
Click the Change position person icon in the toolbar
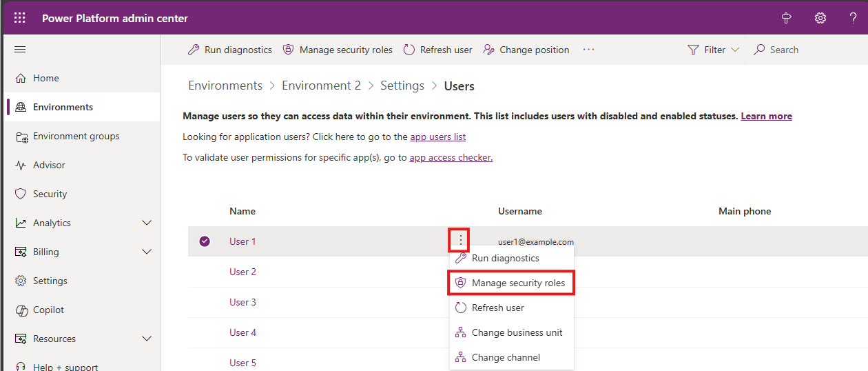(x=489, y=50)
